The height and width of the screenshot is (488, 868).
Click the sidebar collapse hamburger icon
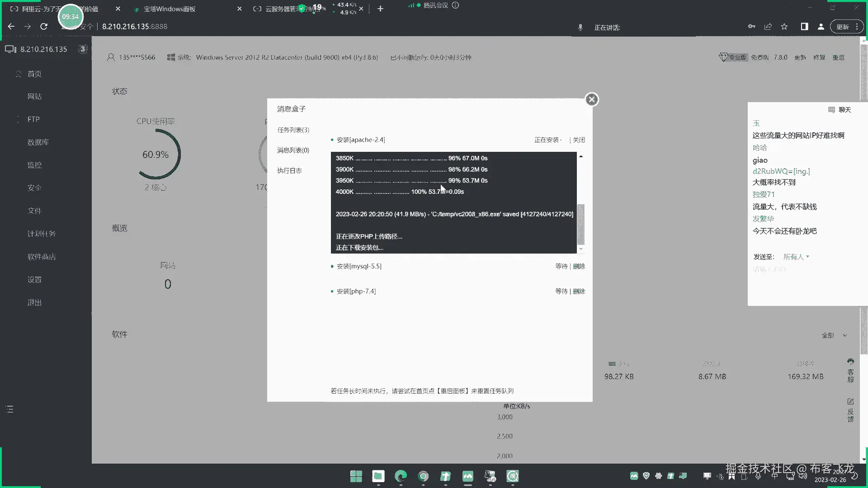pyautogui.click(x=9, y=409)
